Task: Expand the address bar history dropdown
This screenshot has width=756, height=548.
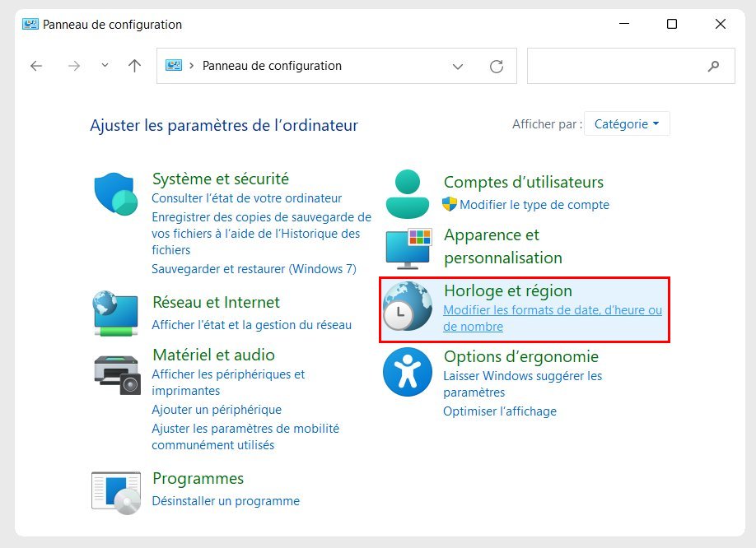Action: tap(458, 66)
